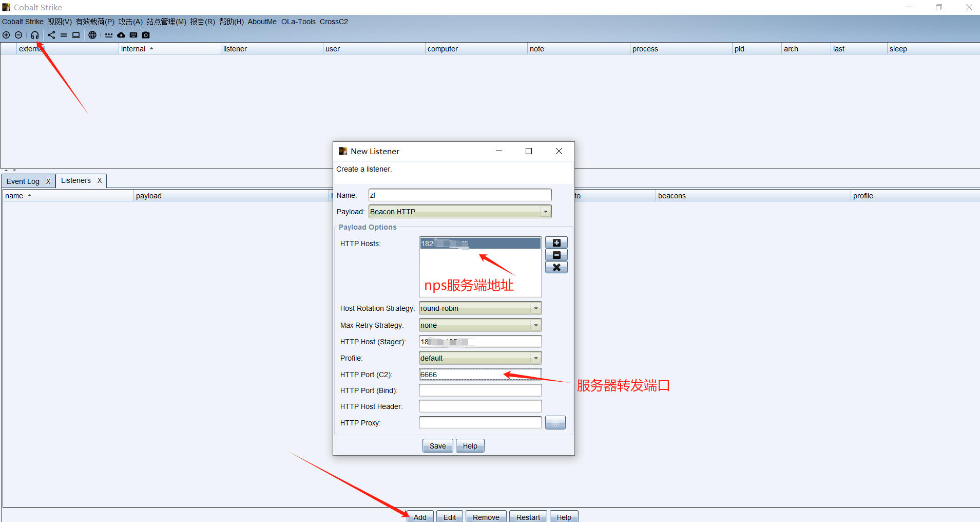Focus the listener Name field
Screen dimensions: 980x522
click(x=460, y=195)
